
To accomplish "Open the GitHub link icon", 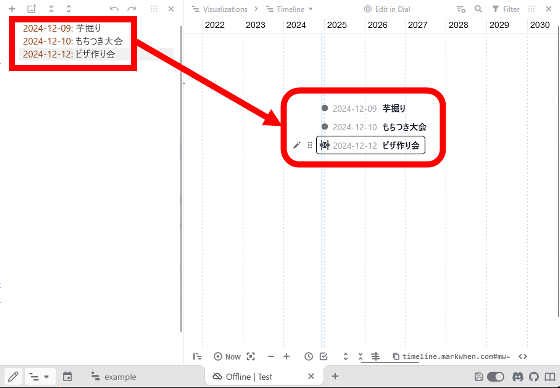I will [534, 377].
